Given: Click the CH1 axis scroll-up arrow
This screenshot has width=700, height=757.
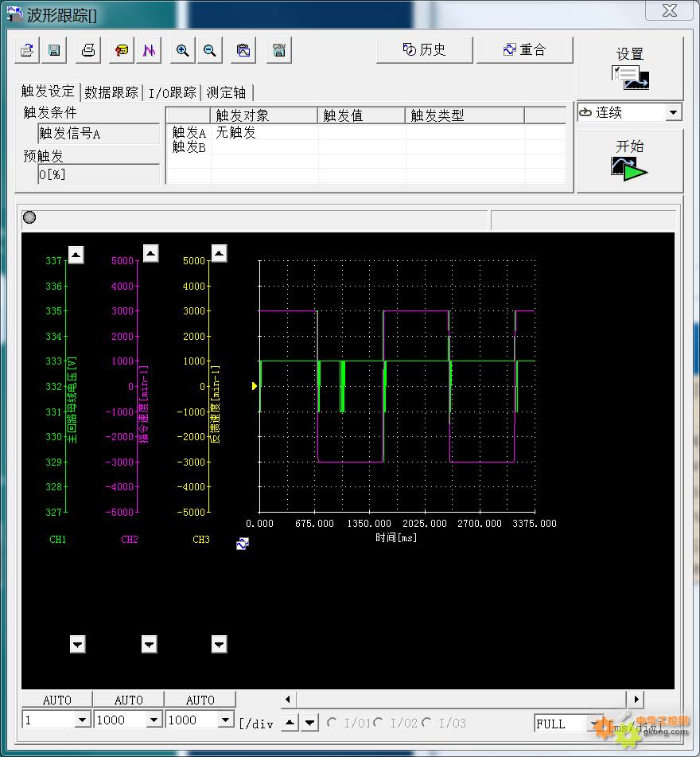Looking at the screenshot, I should click(76, 255).
